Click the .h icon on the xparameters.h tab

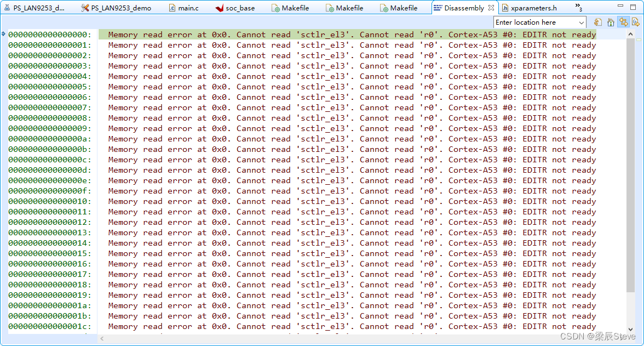pyautogui.click(x=505, y=8)
